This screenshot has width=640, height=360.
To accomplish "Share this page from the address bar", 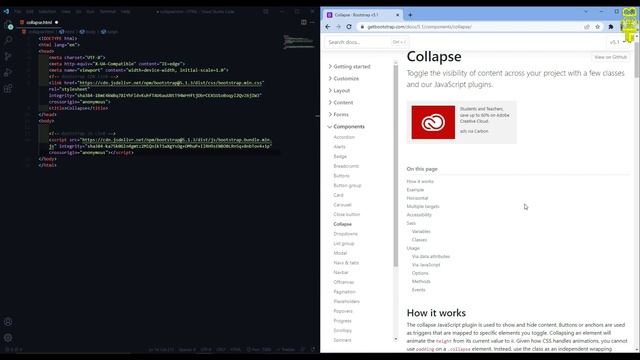I will [x=587, y=27].
